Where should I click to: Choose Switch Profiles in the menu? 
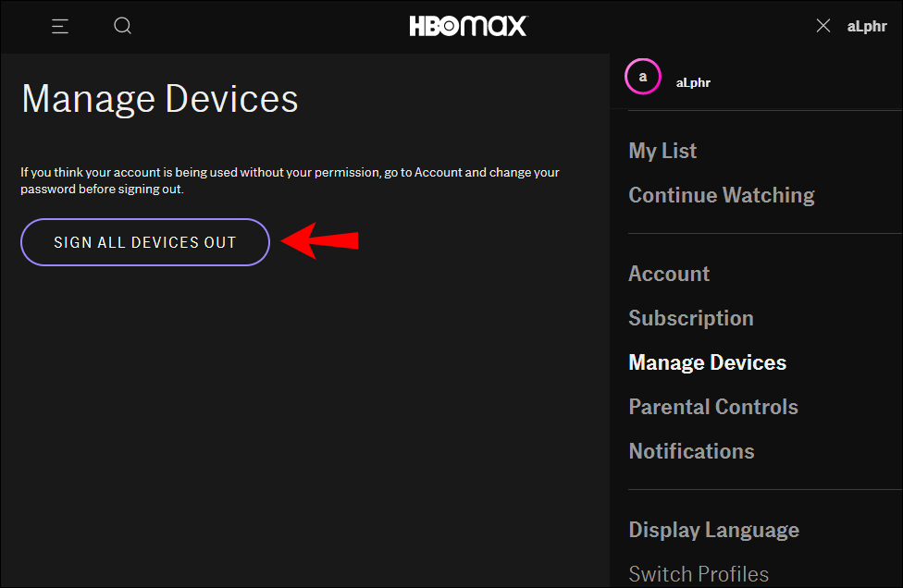699,573
